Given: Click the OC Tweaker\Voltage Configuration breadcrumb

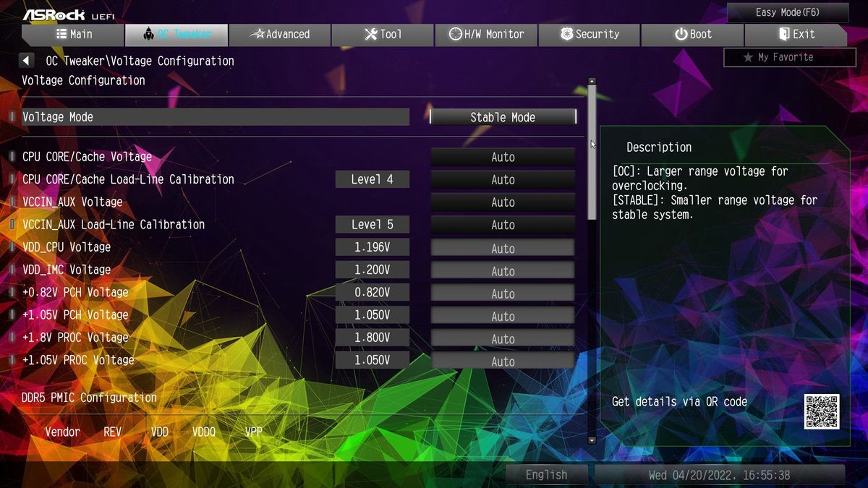Looking at the screenshot, I should 140,61.
